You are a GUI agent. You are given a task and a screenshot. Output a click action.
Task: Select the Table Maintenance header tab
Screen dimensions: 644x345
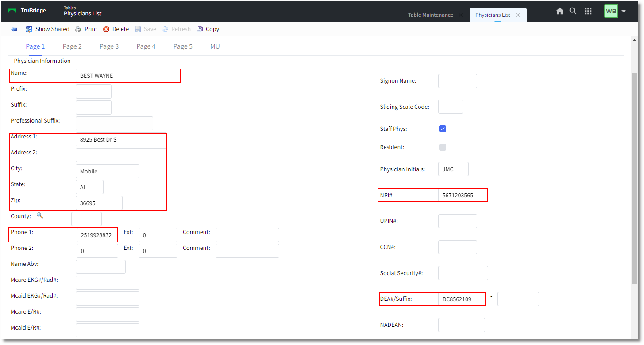(x=431, y=15)
